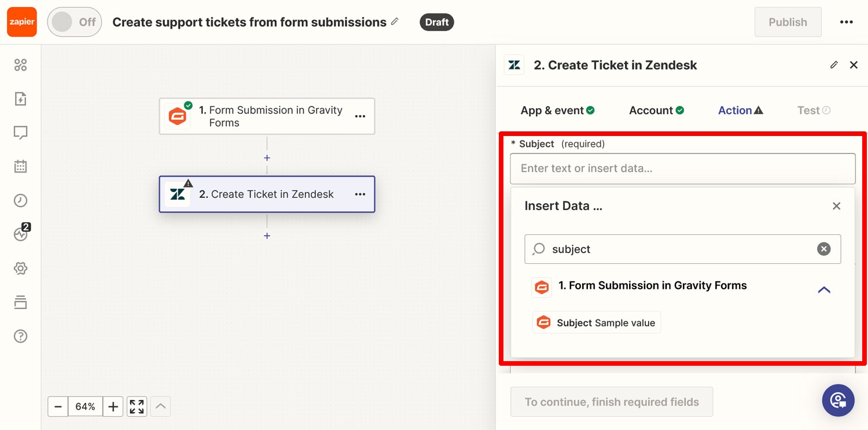Switch to the Account tab
The image size is (868, 430).
coord(657,111)
